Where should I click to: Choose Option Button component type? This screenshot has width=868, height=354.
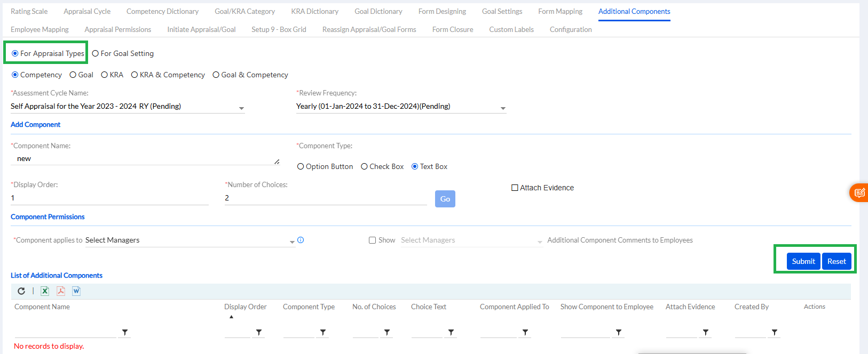301,167
